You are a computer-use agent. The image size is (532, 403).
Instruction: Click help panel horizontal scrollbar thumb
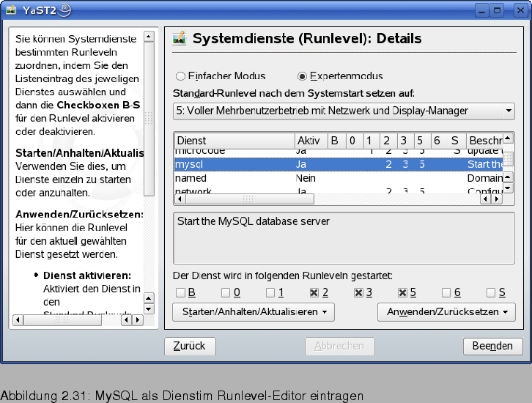tap(62, 320)
